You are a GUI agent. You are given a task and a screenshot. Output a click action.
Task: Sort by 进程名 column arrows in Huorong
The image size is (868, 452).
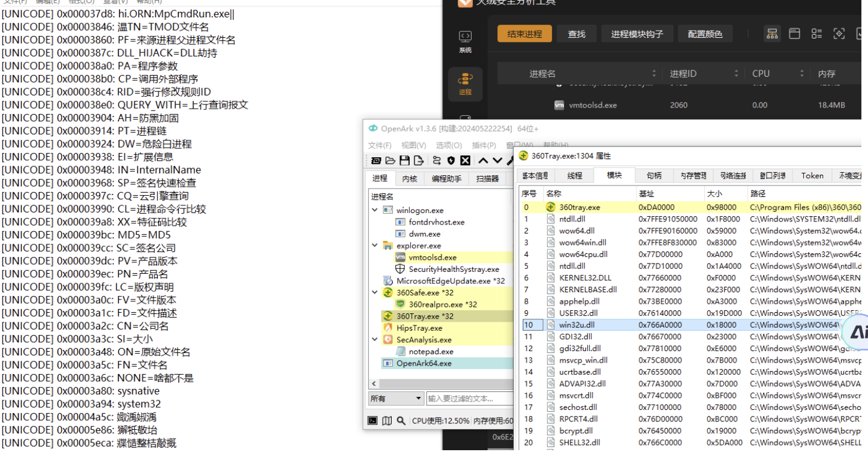click(654, 73)
